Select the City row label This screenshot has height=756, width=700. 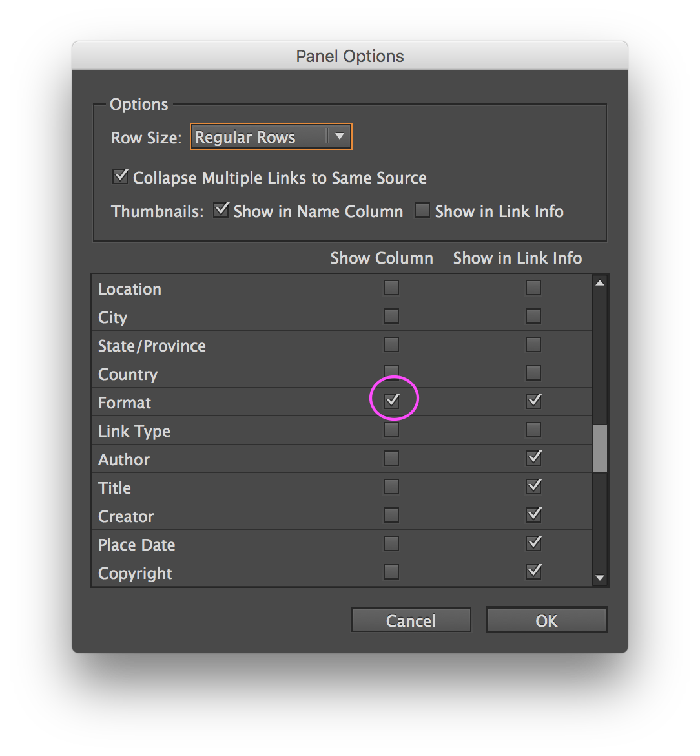113,317
